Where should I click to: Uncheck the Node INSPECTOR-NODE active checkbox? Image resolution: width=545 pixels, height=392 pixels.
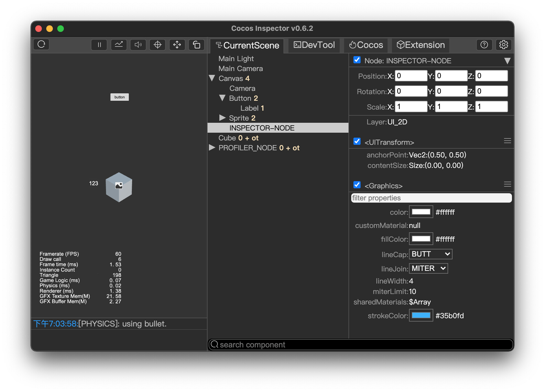357,60
